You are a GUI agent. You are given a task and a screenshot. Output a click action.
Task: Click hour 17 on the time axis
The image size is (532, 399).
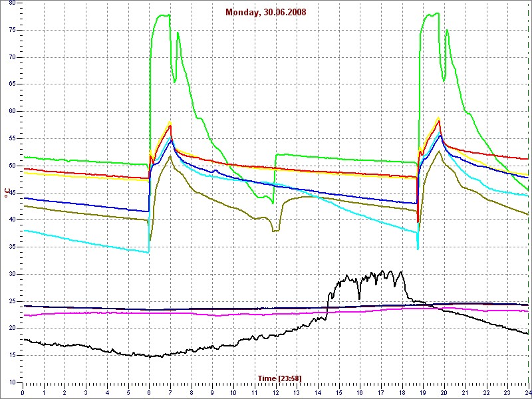pyautogui.click(x=381, y=392)
